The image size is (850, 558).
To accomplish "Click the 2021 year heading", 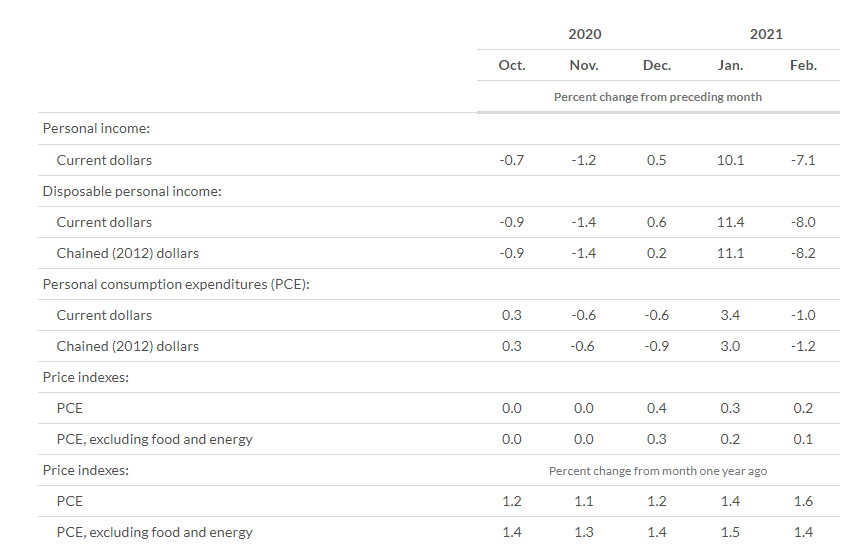I will pos(766,34).
